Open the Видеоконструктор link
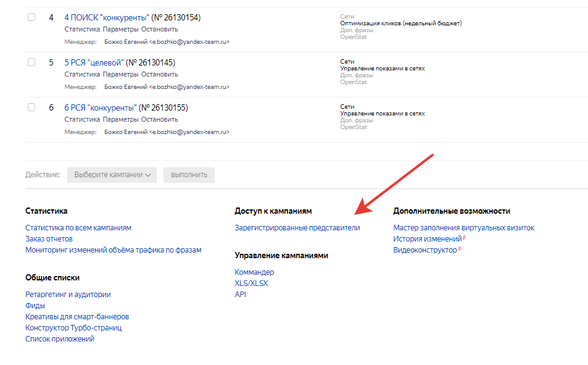 coord(424,250)
